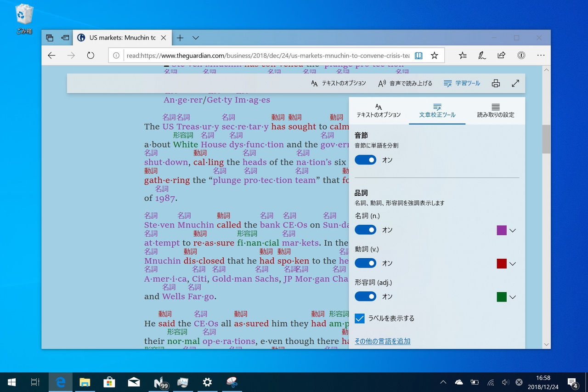Open the taskbar app with the 99 badge

[160, 382]
